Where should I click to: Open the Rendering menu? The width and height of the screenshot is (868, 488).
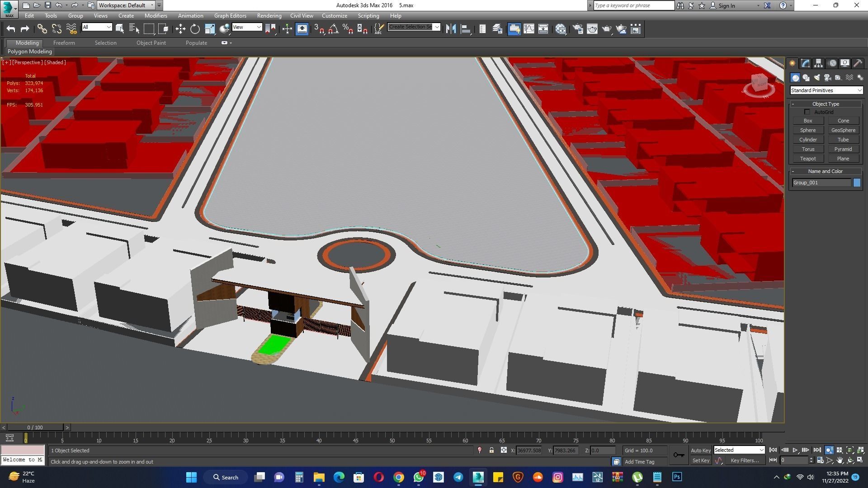tap(269, 15)
